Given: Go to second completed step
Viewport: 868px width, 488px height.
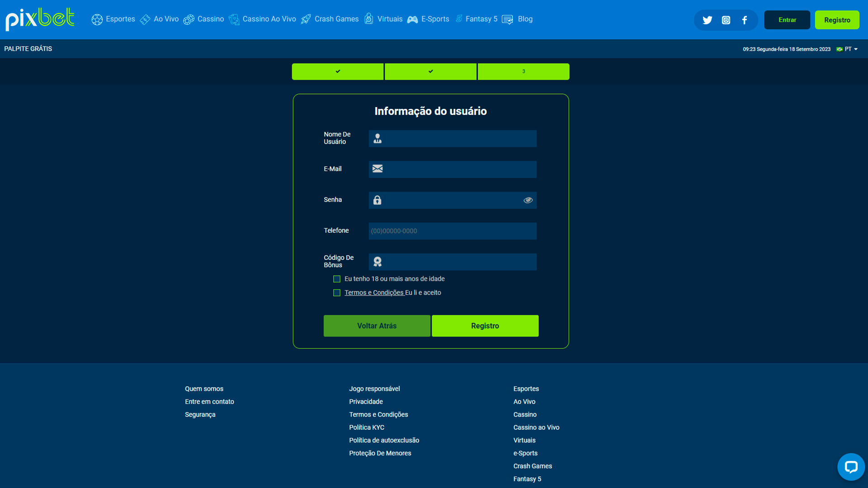Looking at the screenshot, I should pos(430,71).
